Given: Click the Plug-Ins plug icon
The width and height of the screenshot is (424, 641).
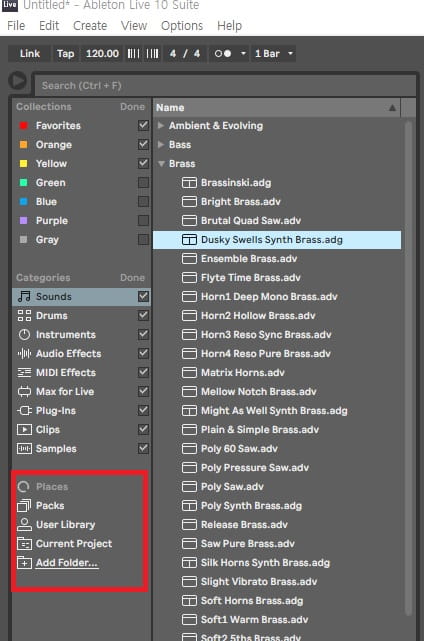Looking at the screenshot, I should [24, 410].
